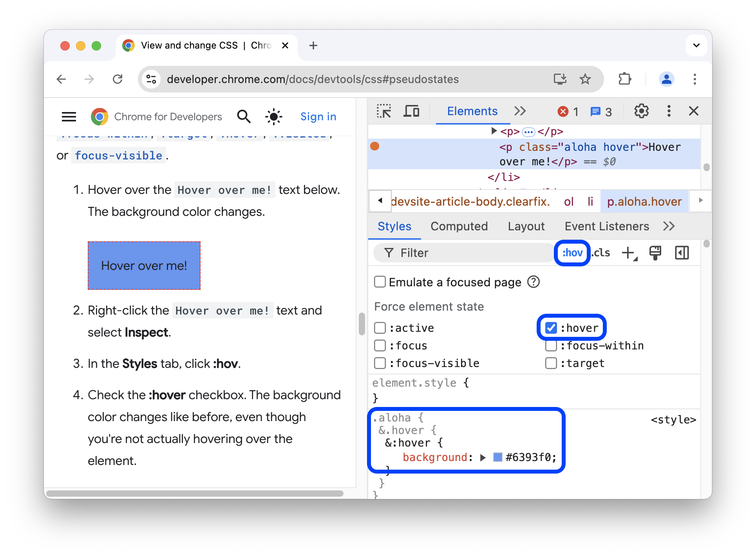This screenshot has height=557, width=756.
Task: Switch to the Event Listeners tab
Action: pos(606,226)
